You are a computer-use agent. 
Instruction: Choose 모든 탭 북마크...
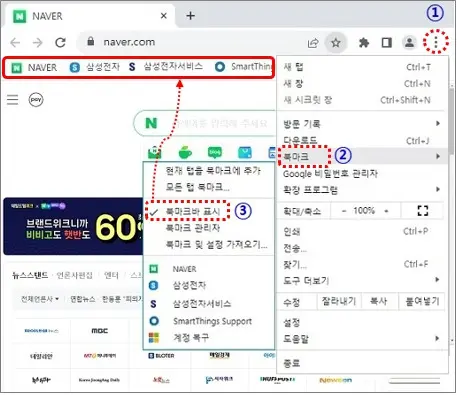(x=209, y=187)
